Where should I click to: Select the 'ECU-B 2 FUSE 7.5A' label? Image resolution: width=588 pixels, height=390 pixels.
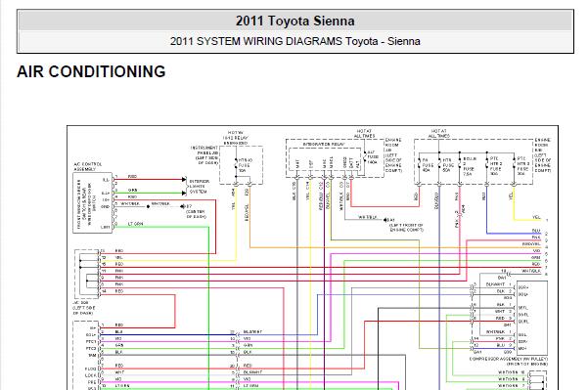[x=469, y=166]
